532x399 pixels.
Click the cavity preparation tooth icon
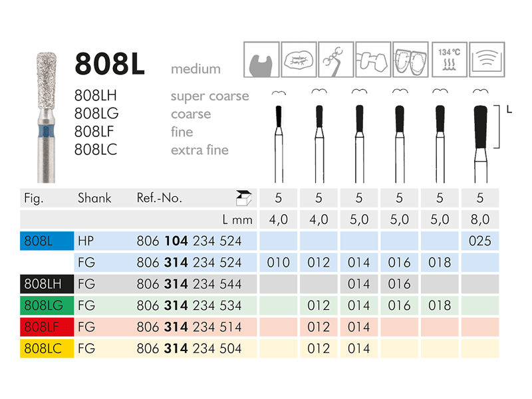click(x=261, y=60)
